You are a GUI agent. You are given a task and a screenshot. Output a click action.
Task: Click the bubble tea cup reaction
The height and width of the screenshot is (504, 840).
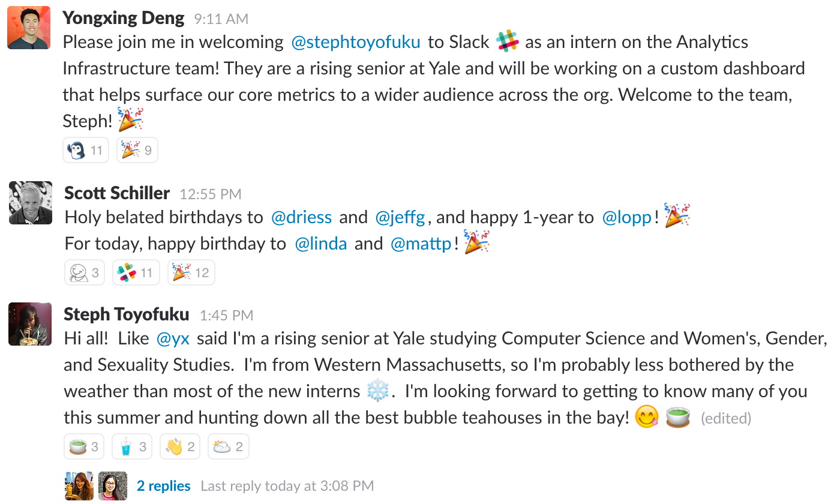click(132, 447)
